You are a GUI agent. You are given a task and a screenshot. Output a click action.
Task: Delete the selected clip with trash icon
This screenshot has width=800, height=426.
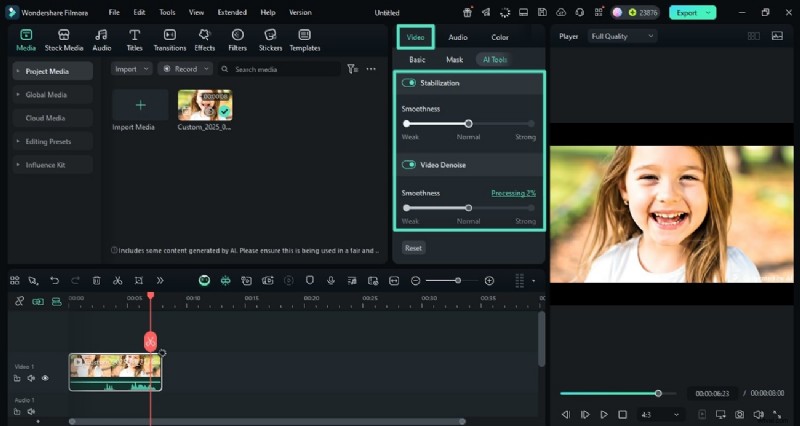96,281
